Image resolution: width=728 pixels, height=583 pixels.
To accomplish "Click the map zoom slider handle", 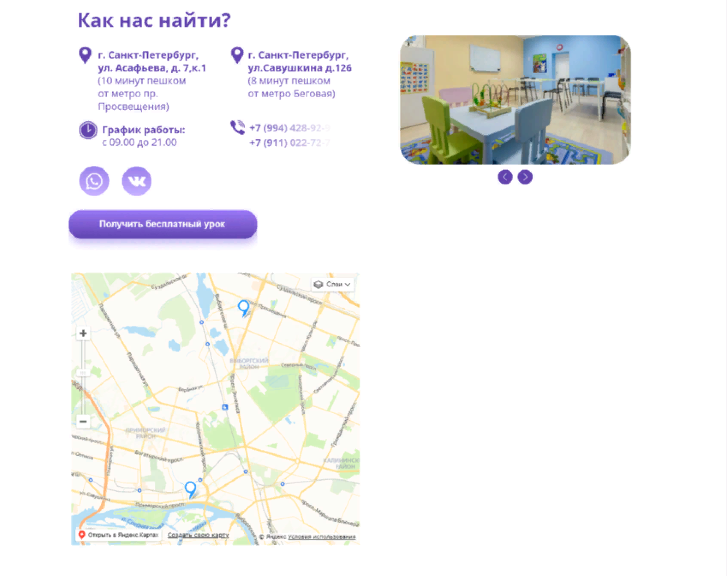I will pyautogui.click(x=84, y=373).
